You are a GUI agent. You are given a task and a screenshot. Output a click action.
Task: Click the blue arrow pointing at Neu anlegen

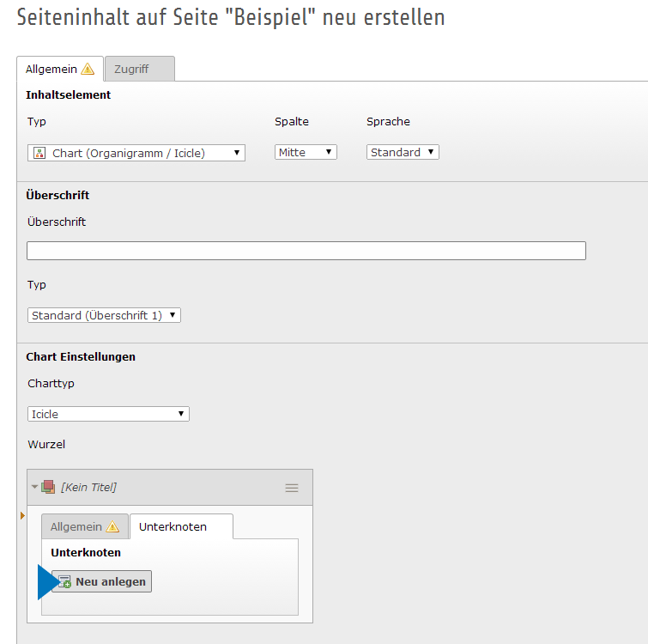point(44,582)
